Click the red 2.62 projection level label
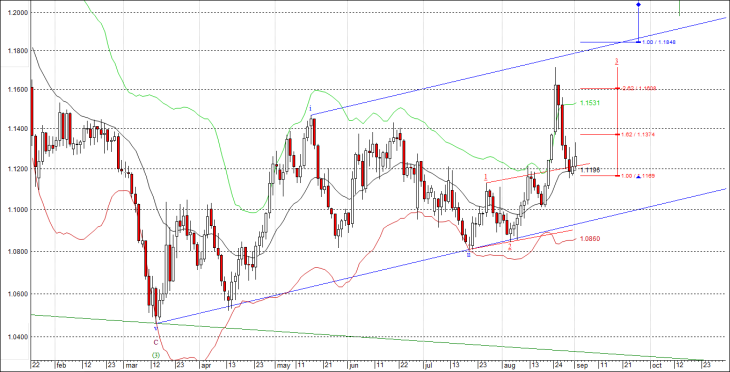The image size is (730, 372). pos(639,88)
